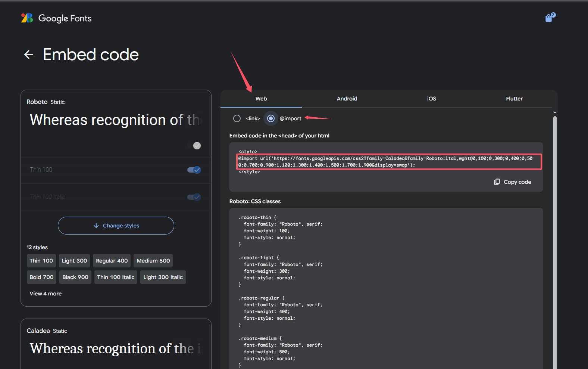The image size is (588, 369).
Task: Click the '.roboto-regular {' code line
Action: click(262, 298)
